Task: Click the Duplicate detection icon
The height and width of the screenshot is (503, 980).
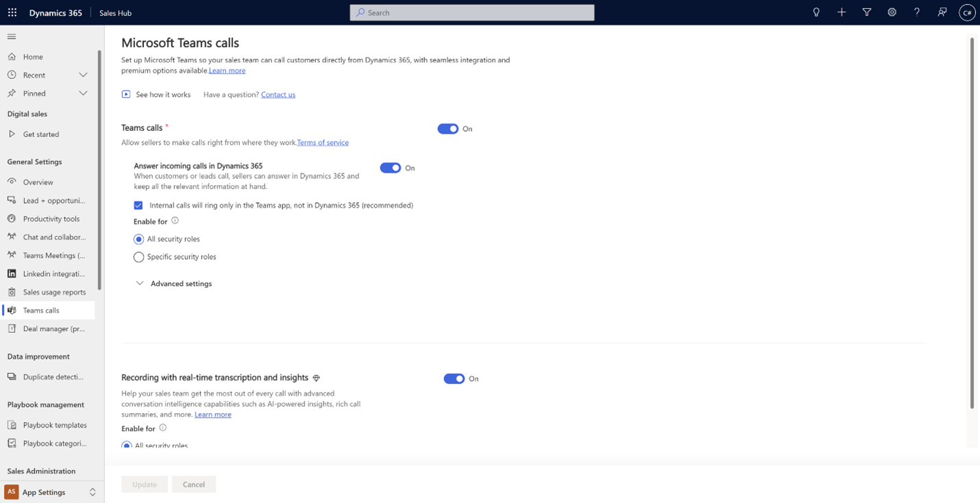Action: [x=12, y=376]
